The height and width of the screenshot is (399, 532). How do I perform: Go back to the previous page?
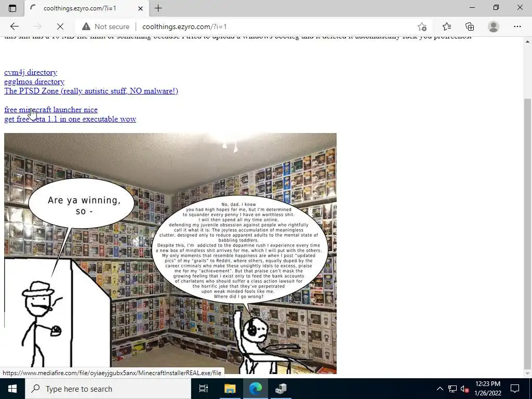[x=15, y=26]
